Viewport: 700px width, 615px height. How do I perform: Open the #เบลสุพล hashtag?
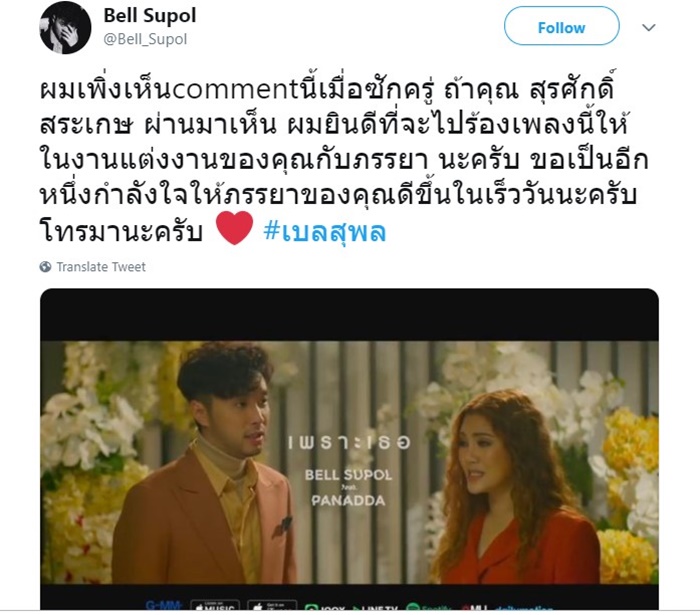325,231
